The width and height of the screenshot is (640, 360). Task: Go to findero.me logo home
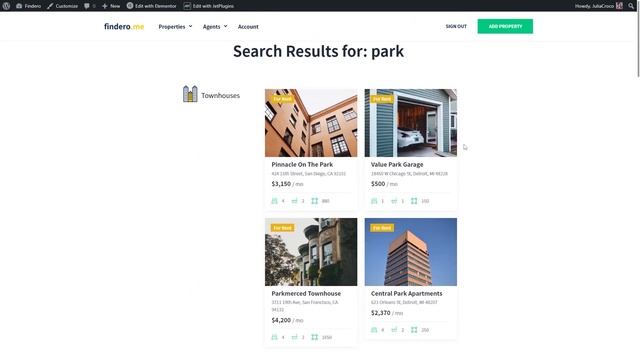[x=124, y=27]
